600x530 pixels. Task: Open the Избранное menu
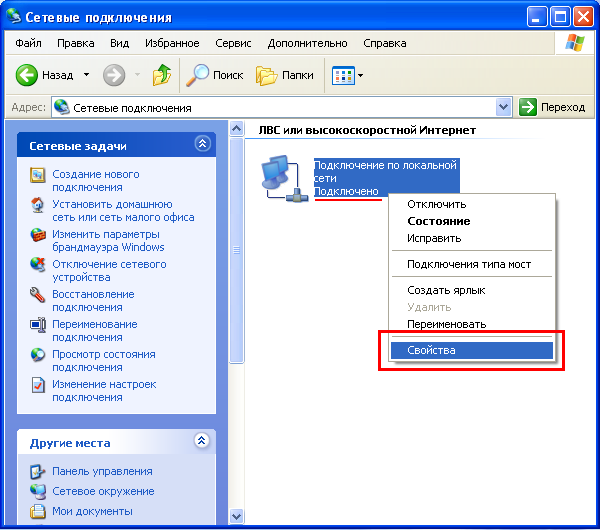pyautogui.click(x=172, y=43)
